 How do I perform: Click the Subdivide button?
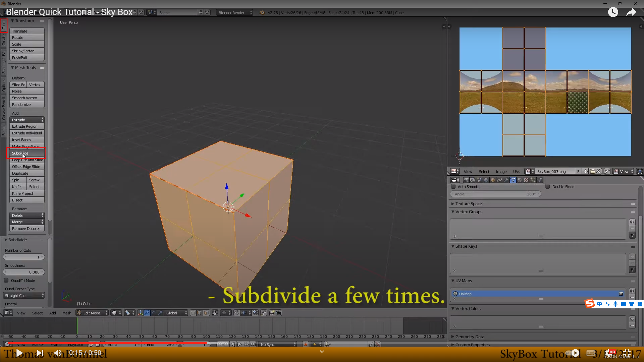click(27, 153)
